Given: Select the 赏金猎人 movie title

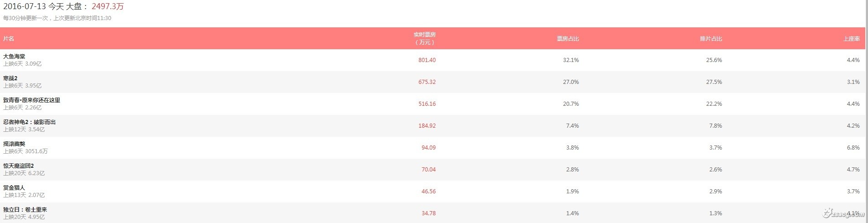Looking at the screenshot, I should click(14, 188).
